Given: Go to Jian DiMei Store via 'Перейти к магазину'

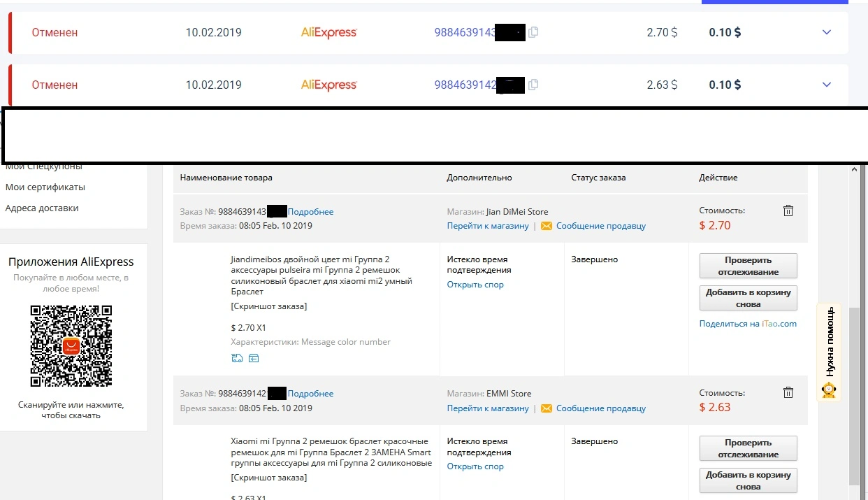Looking at the screenshot, I should (488, 226).
